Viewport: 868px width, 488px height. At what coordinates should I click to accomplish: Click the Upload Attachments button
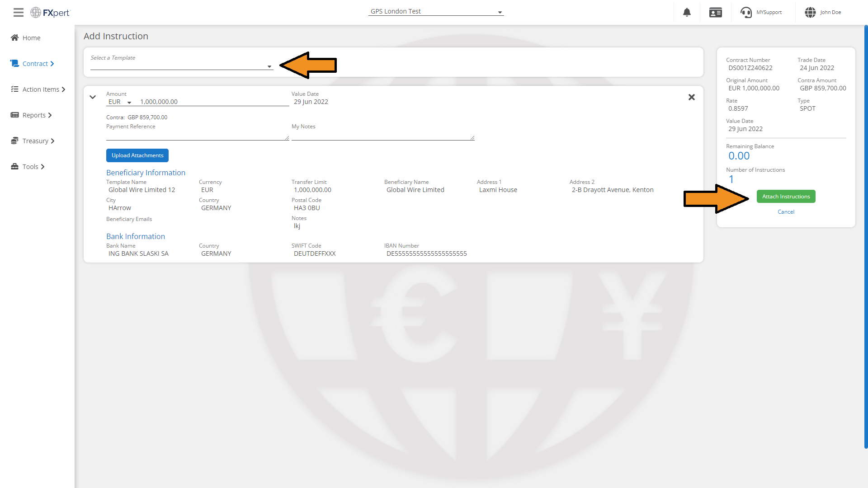pyautogui.click(x=137, y=155)
